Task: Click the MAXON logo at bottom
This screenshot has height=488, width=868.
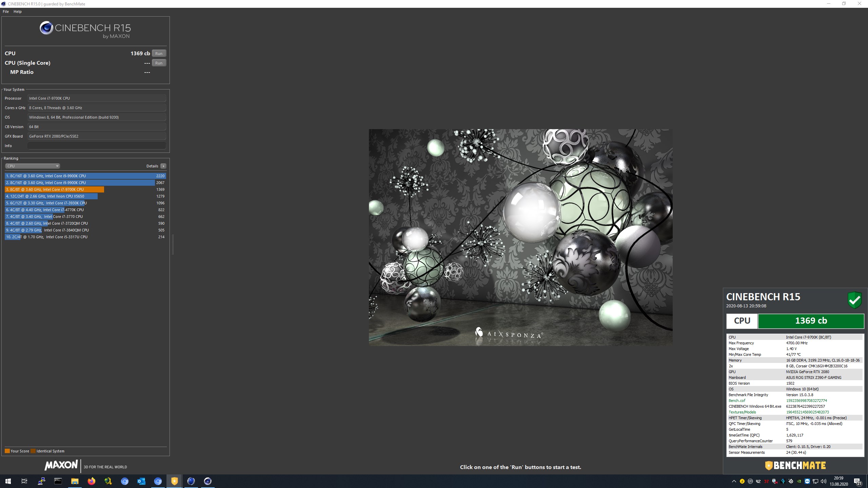Action: [61, 465]
